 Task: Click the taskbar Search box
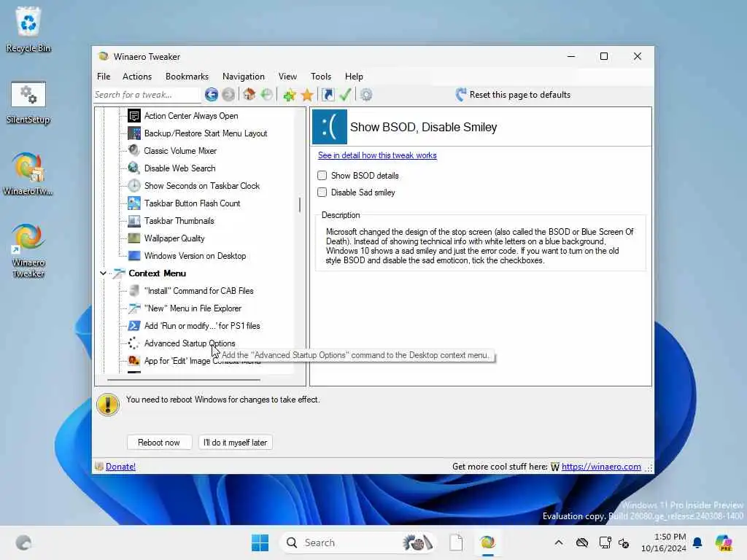[357, 542]
